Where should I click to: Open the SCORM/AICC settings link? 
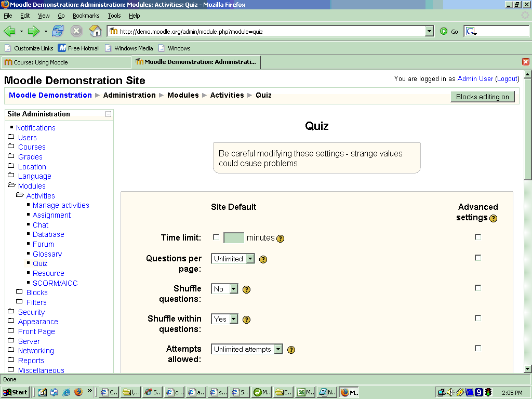click(55, 283)
